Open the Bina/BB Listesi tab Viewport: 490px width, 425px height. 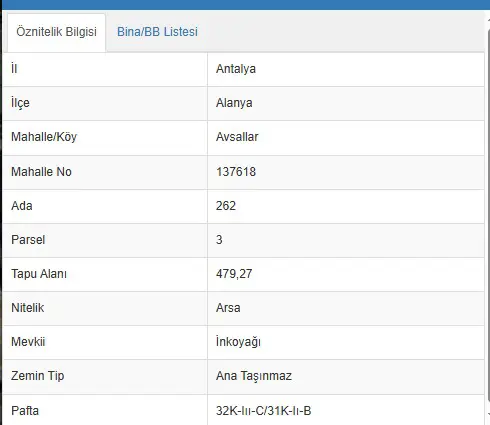tap(157, 32)
